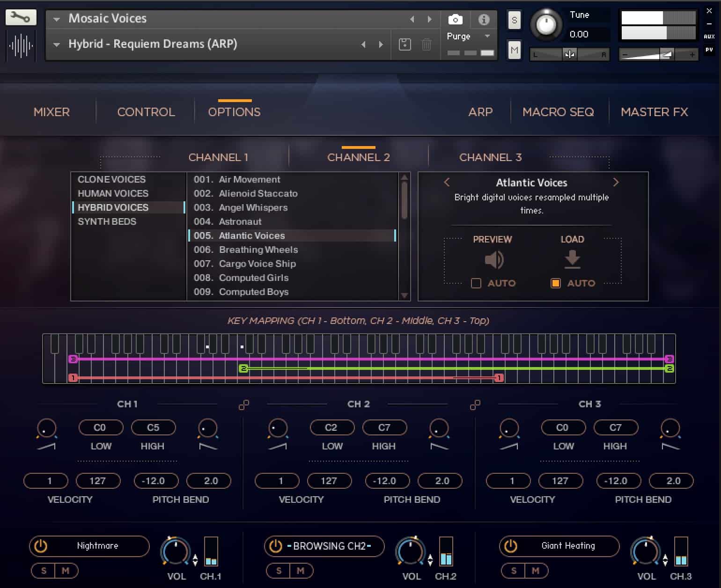Click the green channel 2 start marker
The height and width of the screenshot is (588, 721).
[243, 368]
